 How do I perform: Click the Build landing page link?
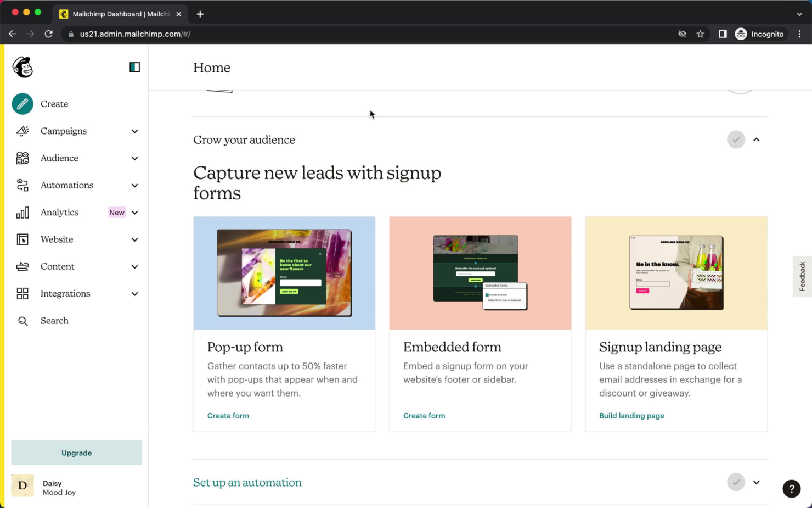coord(631,416)
